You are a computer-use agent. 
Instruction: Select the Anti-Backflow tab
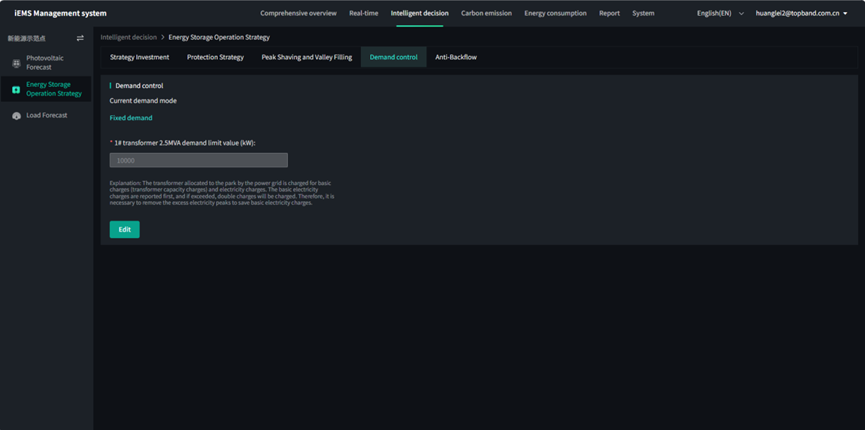coord(456,57)
